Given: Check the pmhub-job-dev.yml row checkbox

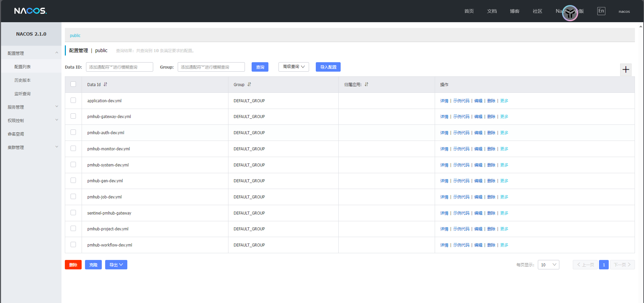Looking at the screenshot, I should [x=73, y=196].
